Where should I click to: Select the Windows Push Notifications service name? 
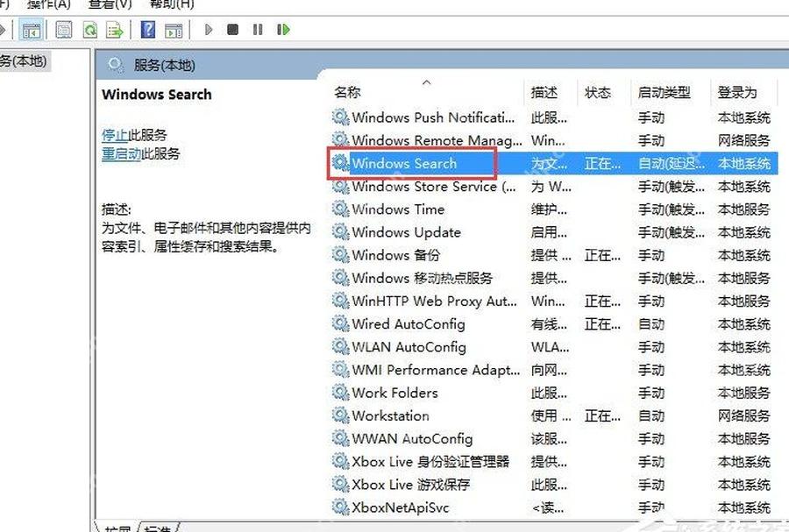click(433, 117)
